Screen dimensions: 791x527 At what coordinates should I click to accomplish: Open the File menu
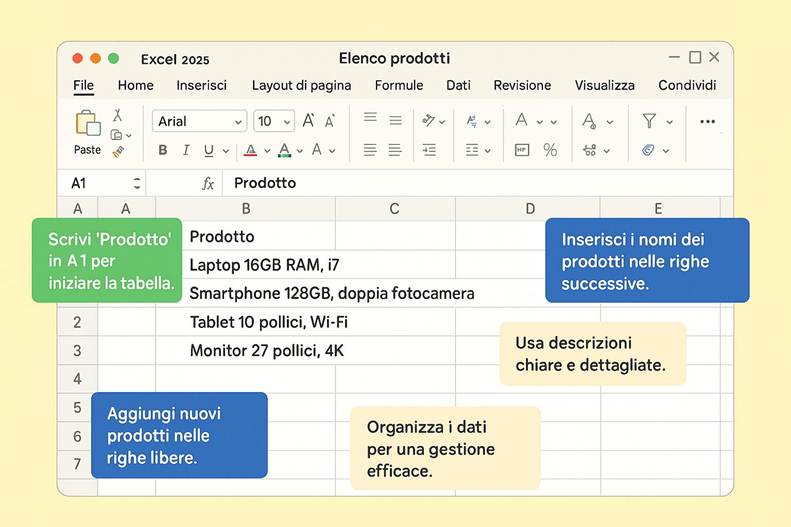pos(83,86)
